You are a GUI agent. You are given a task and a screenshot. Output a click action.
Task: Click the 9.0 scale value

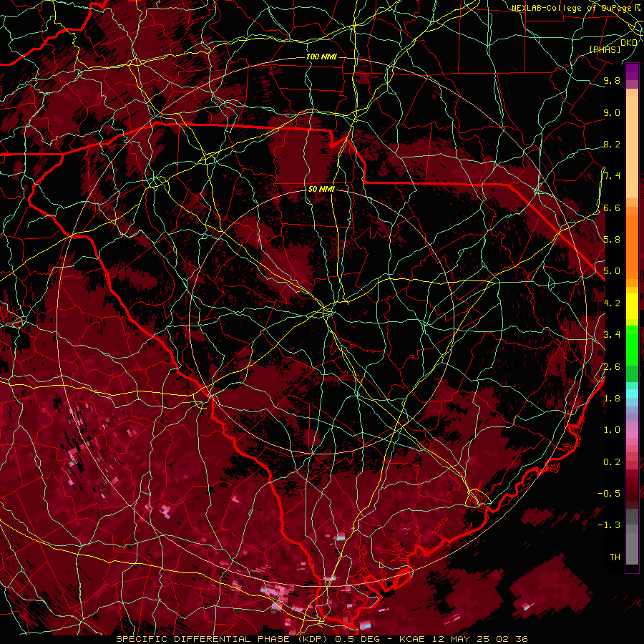click(x=612, y=112)
